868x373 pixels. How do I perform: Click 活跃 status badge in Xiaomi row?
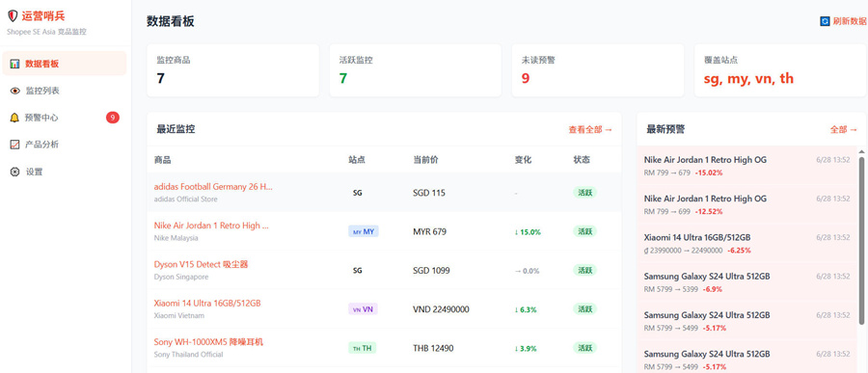pos(585,308)
